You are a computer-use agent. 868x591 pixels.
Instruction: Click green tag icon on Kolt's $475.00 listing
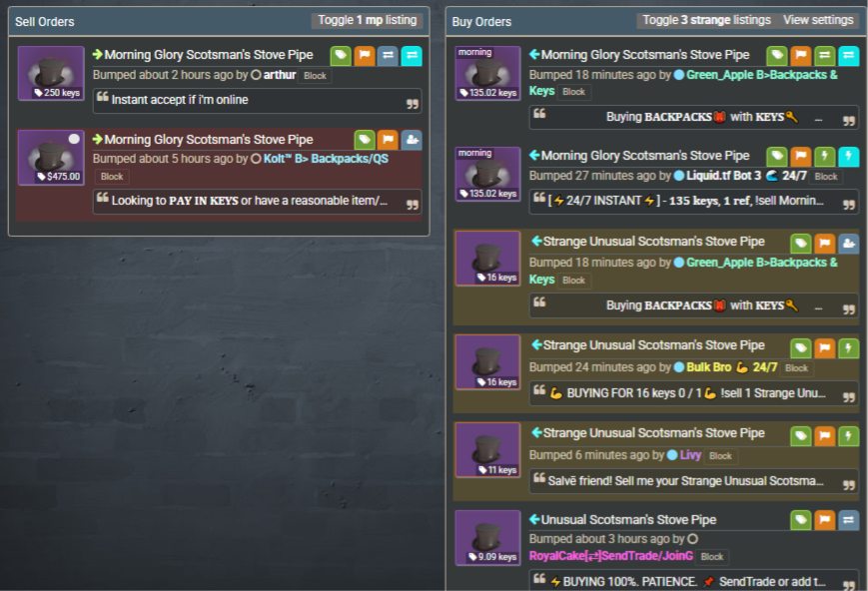point(365,140)
